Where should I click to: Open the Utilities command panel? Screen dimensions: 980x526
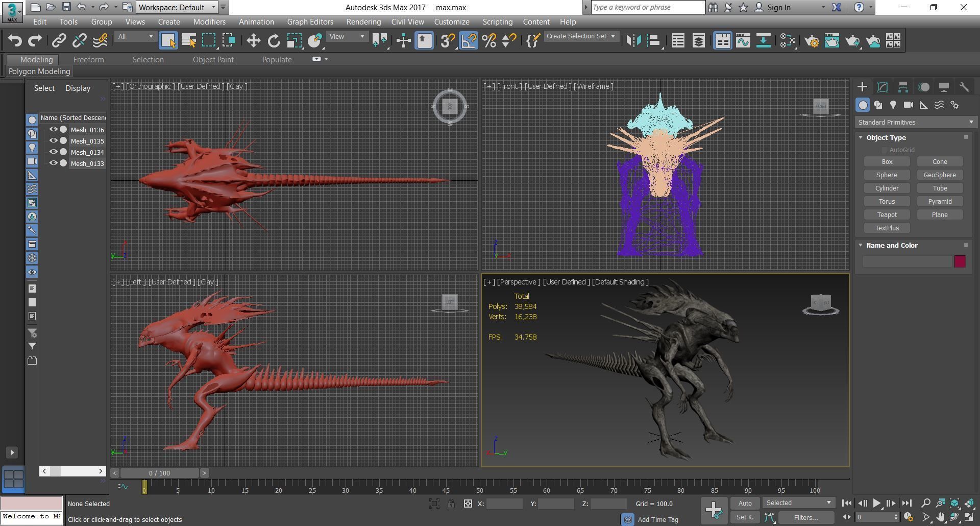(x=964, y=87)
